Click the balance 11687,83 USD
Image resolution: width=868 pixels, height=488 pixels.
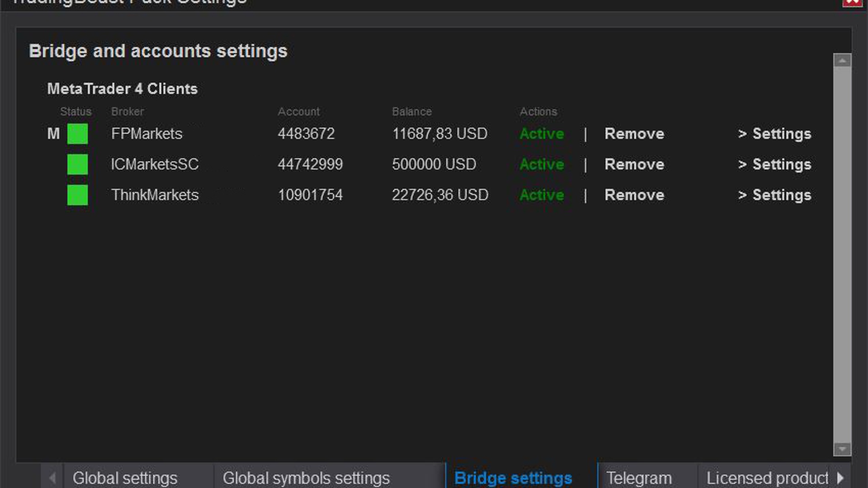point(440,134)
